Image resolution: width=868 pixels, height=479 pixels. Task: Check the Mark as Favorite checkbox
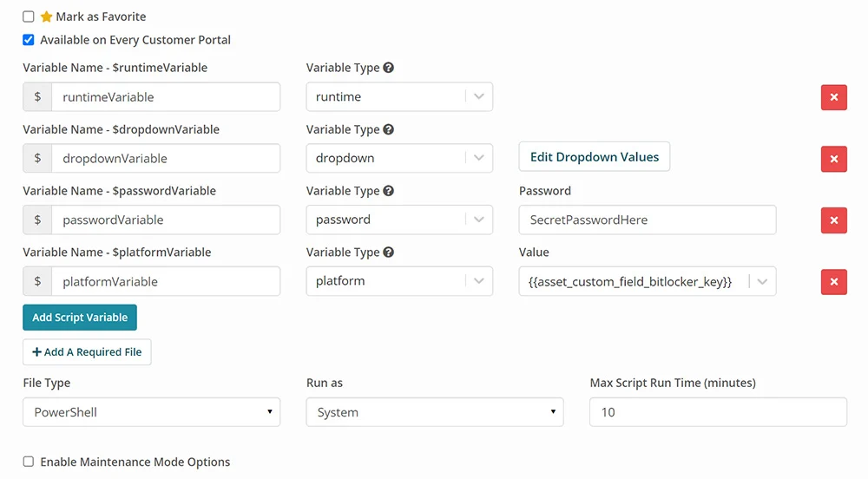[x=29, y=16]
